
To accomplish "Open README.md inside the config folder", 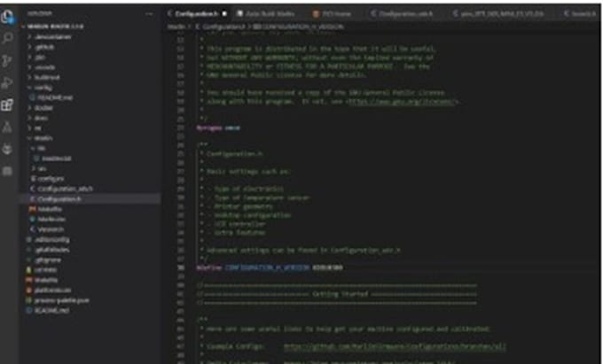I will click(x=55, y=98).
